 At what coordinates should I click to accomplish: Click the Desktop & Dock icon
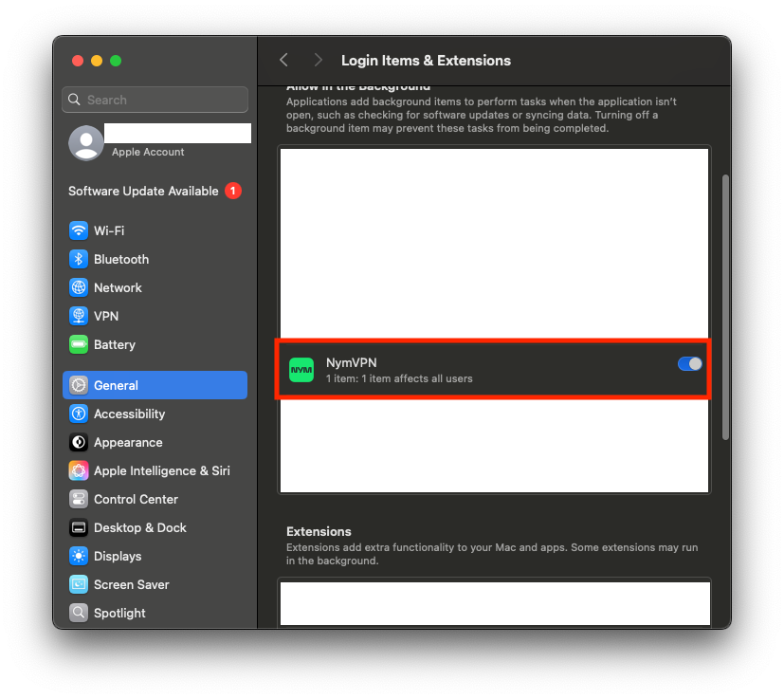79,528
